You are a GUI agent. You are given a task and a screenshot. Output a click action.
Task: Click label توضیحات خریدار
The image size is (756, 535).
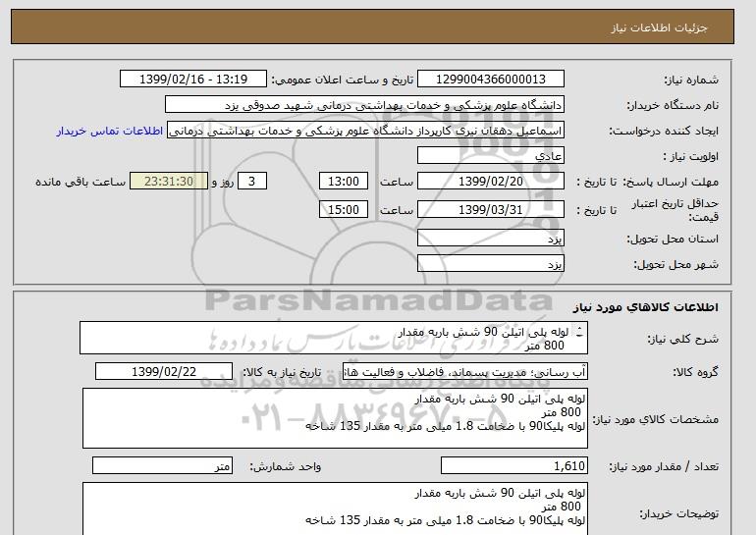tap(678, 514)
